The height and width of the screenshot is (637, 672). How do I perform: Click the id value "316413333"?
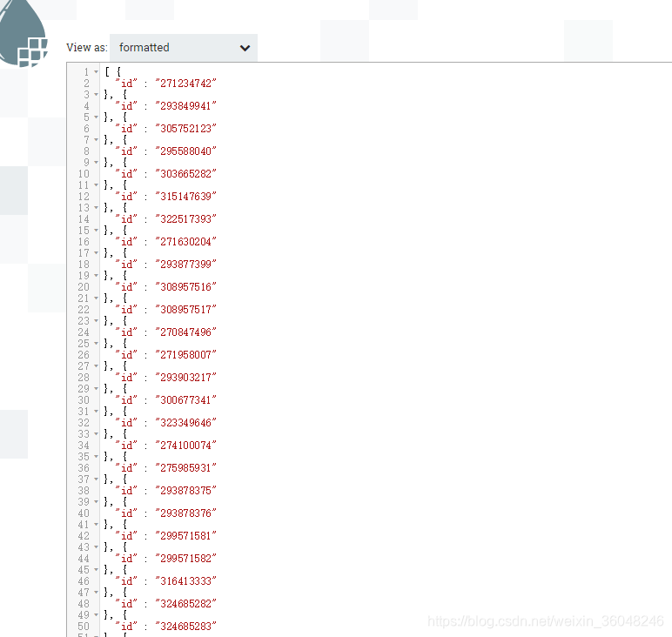click(186, 581)
